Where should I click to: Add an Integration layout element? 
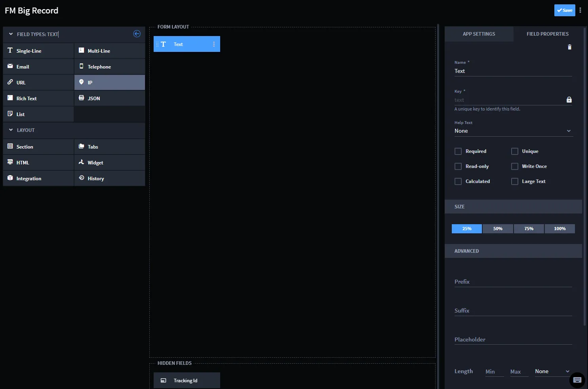click(38, 178)
